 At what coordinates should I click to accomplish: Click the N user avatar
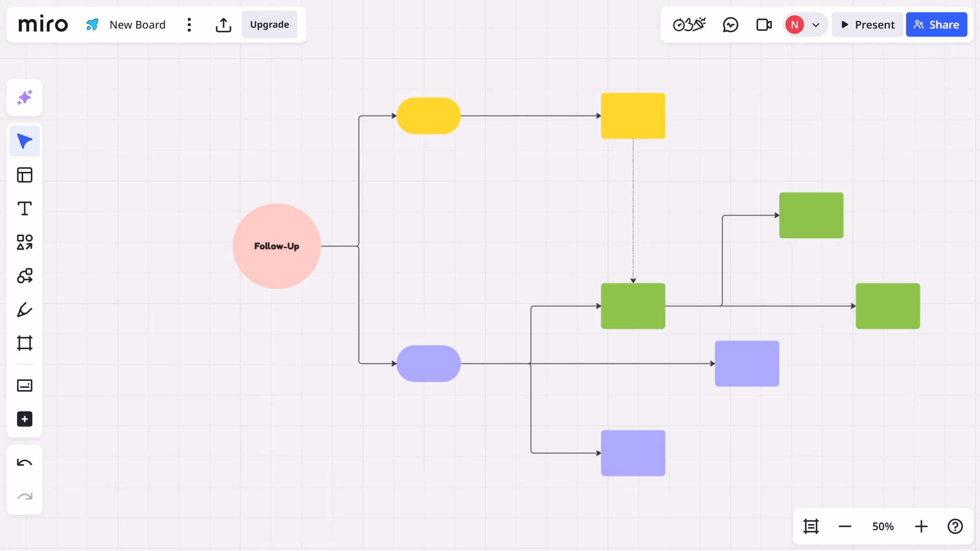795,24
